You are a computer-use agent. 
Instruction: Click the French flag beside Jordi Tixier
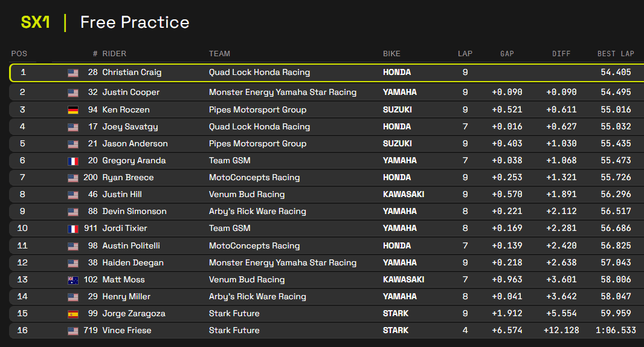click(x=73, y=229)
